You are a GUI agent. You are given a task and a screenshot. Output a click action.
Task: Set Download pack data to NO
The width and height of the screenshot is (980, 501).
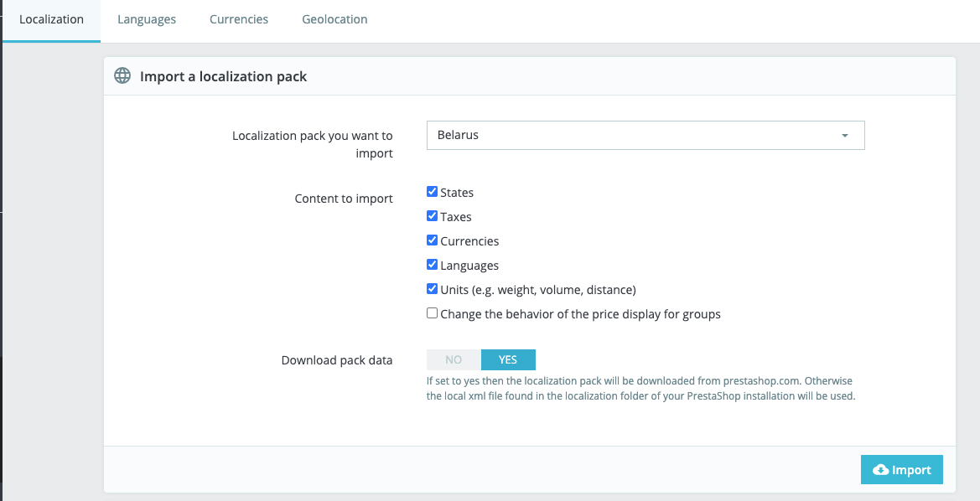(x=454, y=359)
